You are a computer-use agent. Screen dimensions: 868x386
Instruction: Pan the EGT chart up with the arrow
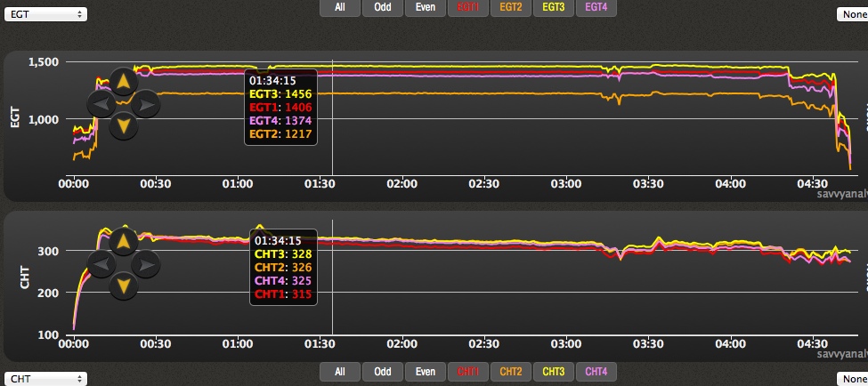coord(124,82)
